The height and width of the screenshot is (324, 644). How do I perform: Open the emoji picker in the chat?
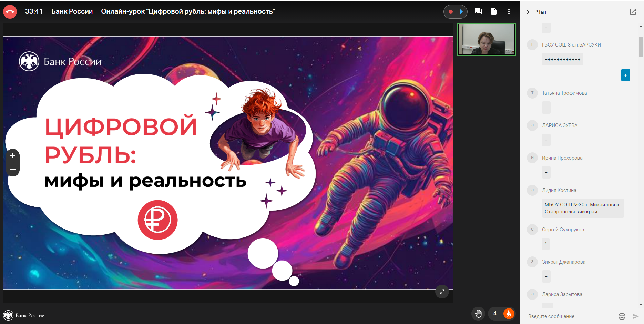622,316
